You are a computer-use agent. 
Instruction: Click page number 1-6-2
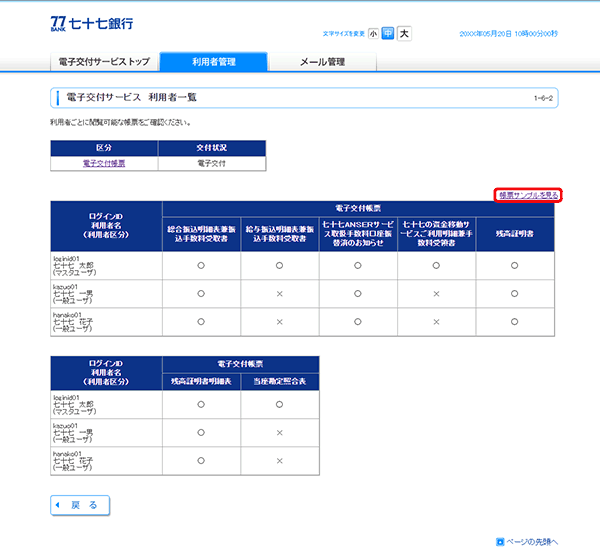(543, 98)
